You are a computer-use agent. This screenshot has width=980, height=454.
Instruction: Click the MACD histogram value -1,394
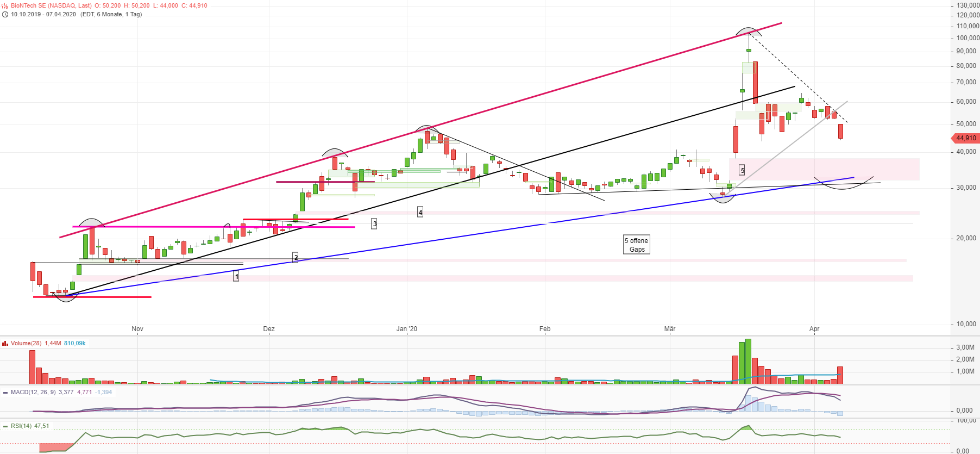point(104,392)
